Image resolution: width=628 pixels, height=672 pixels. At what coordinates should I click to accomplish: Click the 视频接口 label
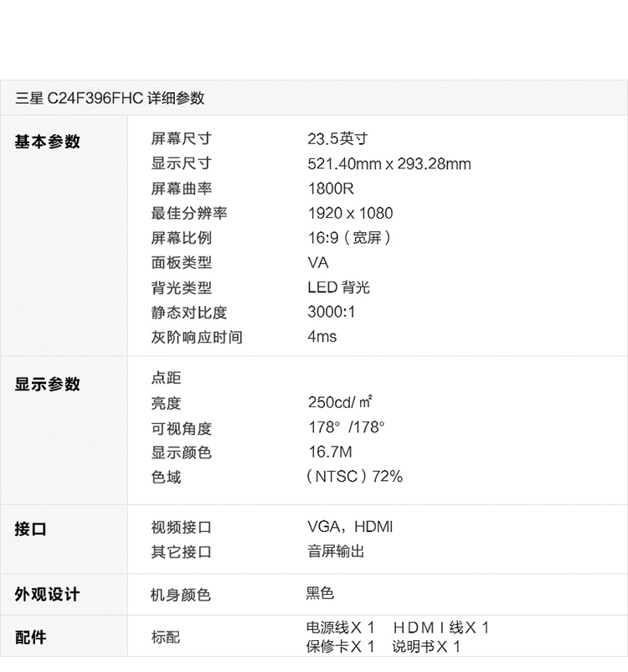point(182,527)
